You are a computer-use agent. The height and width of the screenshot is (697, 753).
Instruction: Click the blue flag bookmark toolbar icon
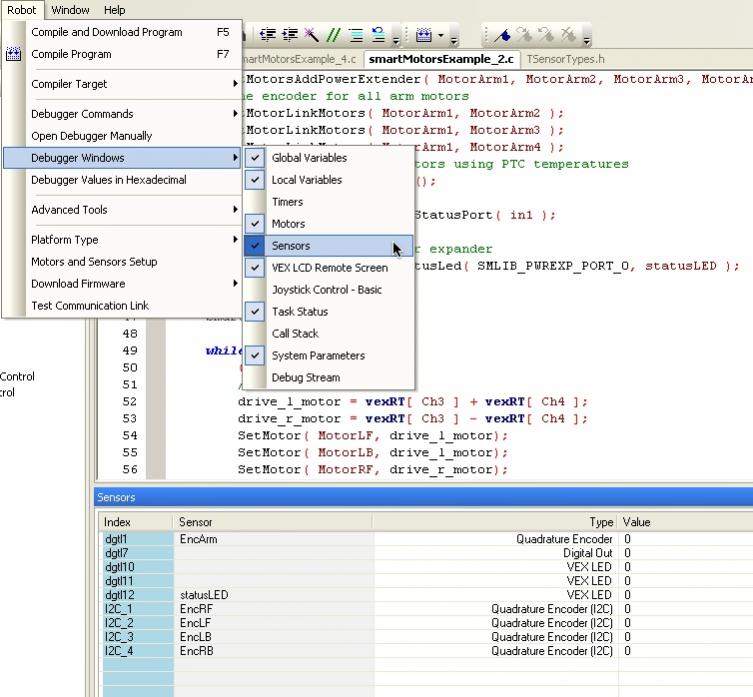pyautogui.click(x=503, y=35)
